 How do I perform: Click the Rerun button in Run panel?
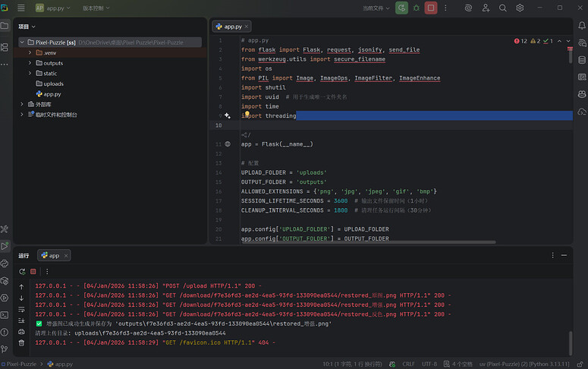pyautogui.click(x=22, y=271)
